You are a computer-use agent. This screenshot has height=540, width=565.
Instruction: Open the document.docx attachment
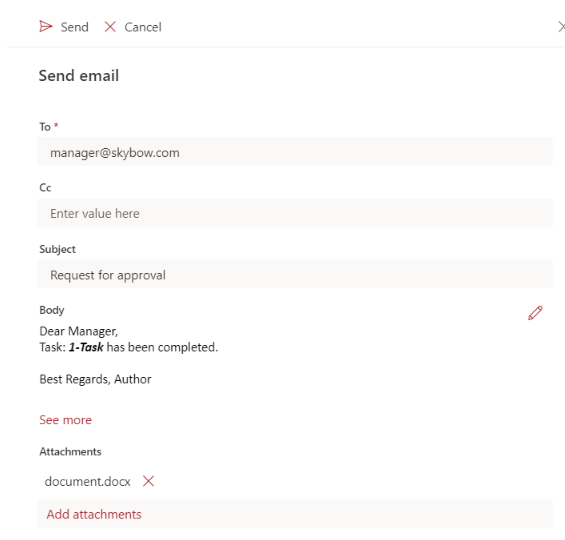tap(87, 481)
